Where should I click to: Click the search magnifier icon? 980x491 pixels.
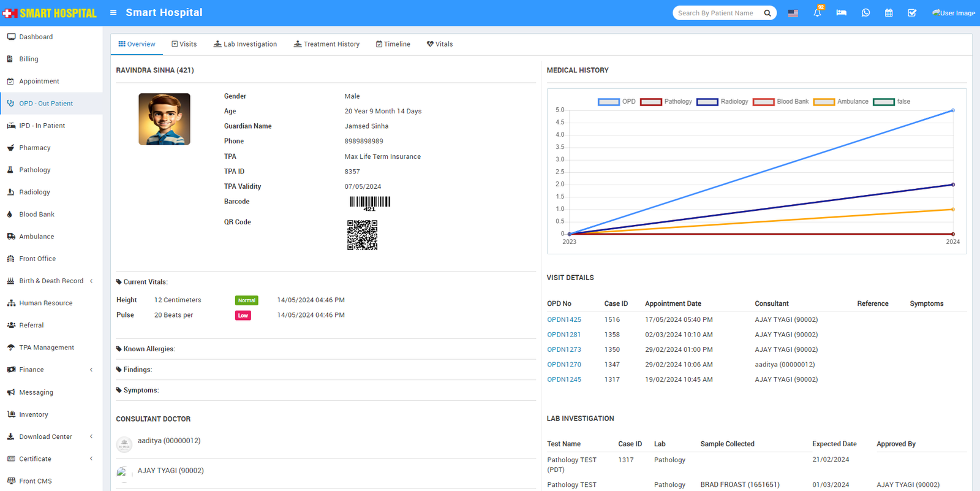tap(767, 13)
